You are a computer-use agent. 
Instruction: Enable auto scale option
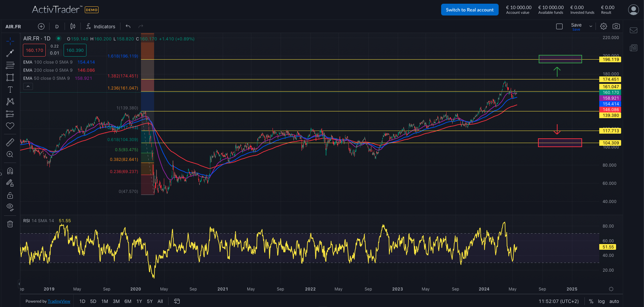614,301
